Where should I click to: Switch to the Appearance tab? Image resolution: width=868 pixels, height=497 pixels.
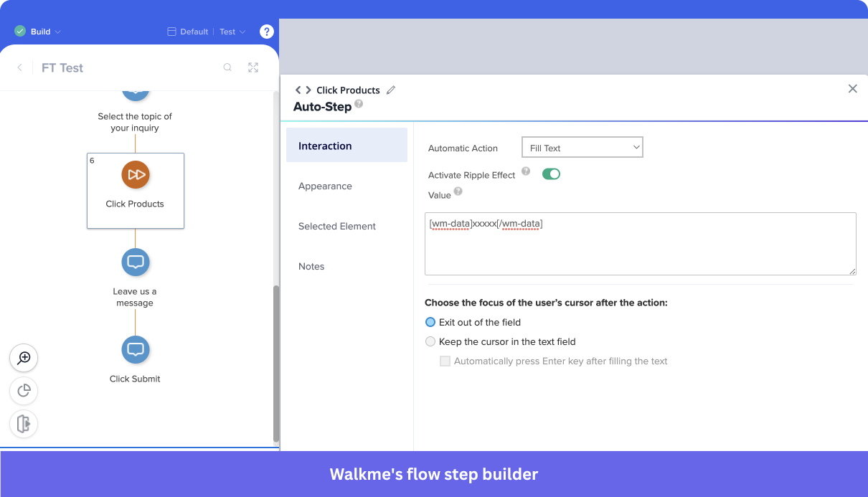[325, 186]
